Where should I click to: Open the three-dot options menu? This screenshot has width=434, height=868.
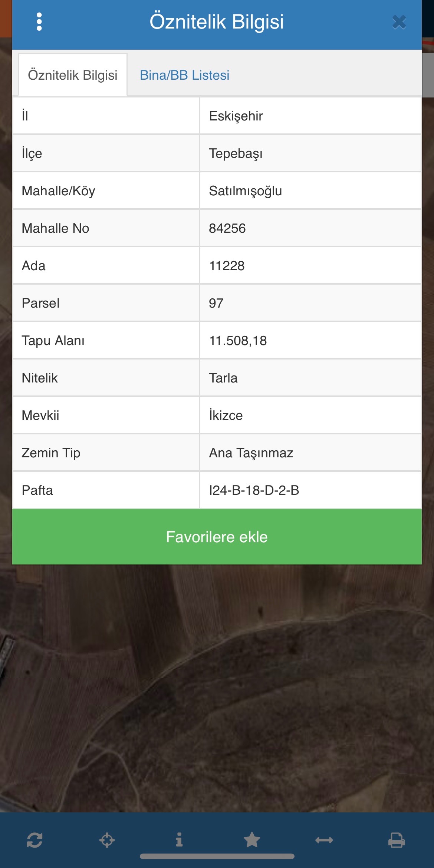[x=39, y=22]
